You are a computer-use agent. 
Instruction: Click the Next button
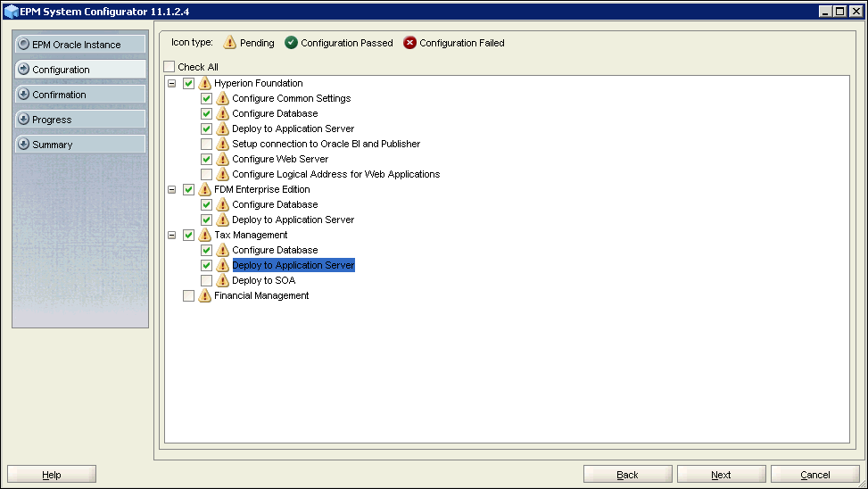(x=722, y=475)
